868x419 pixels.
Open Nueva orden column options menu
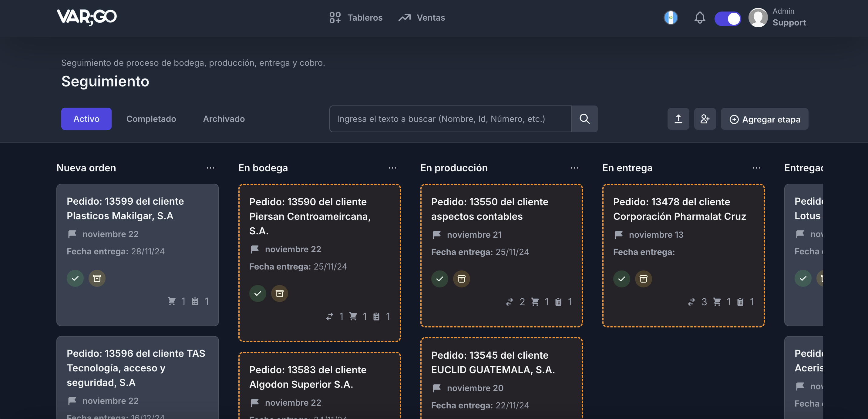coord(210,168)
